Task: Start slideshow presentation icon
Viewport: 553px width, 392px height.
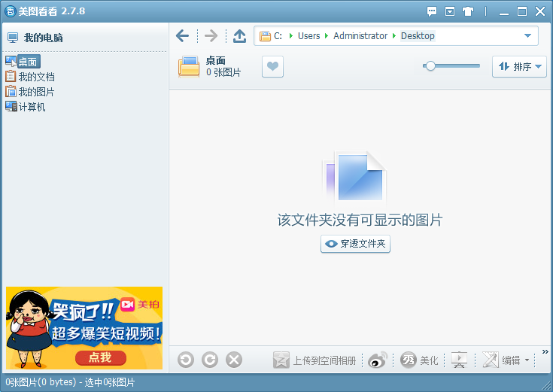Action: [x=459, y=360]
